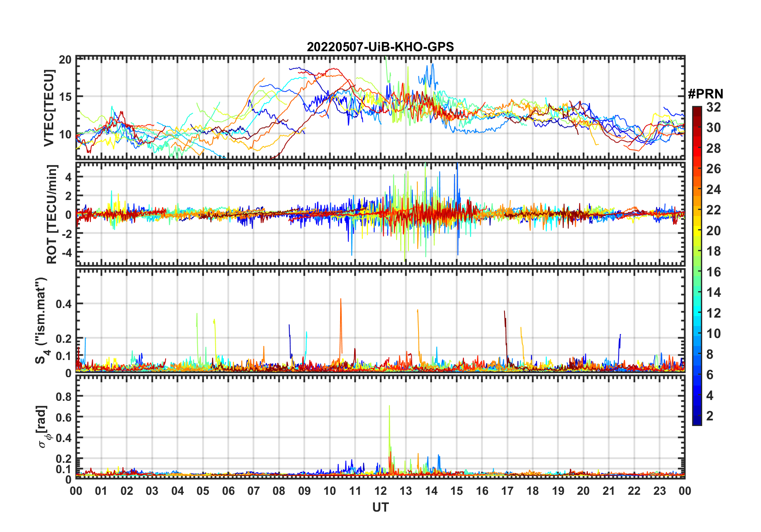Viewport: 761px width, 532px height.
Task: Click the 0.4 tick on the S4 axis
Action: pos(64,304)
